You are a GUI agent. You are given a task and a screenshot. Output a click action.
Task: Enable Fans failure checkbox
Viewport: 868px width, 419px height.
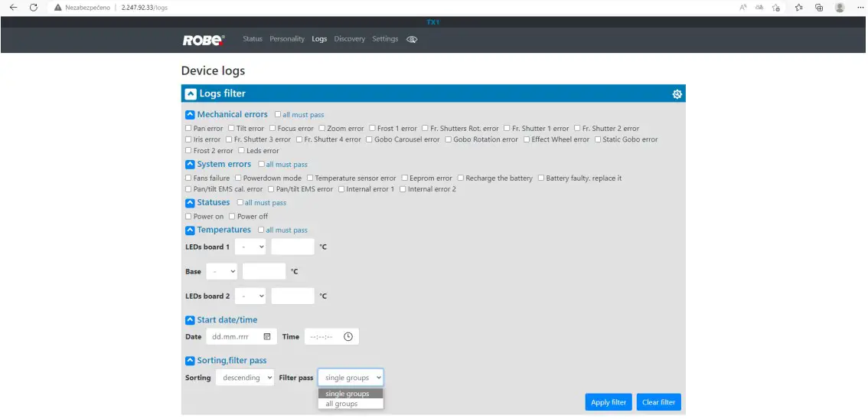[188, 178]
